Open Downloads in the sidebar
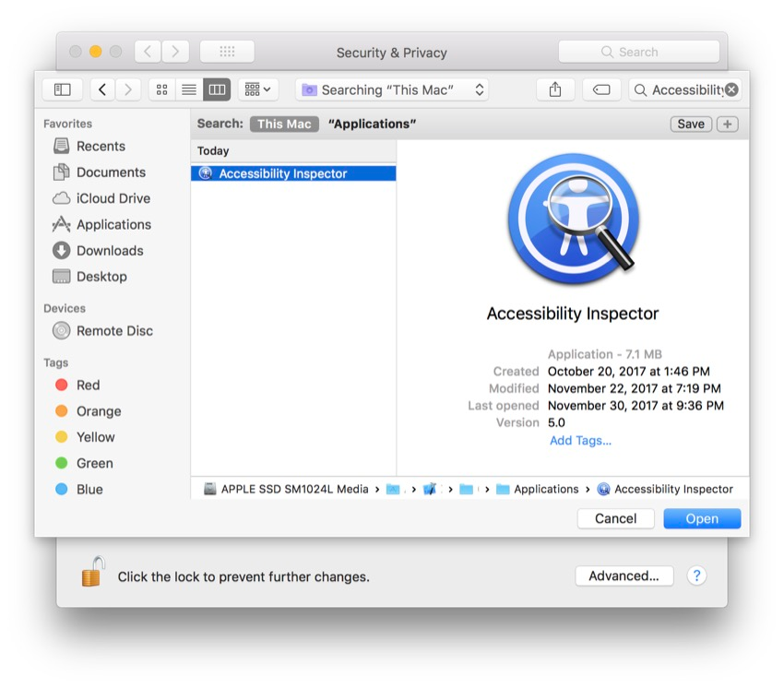The height and width of the screenshot is (688, 784). (x=110, y=251)
